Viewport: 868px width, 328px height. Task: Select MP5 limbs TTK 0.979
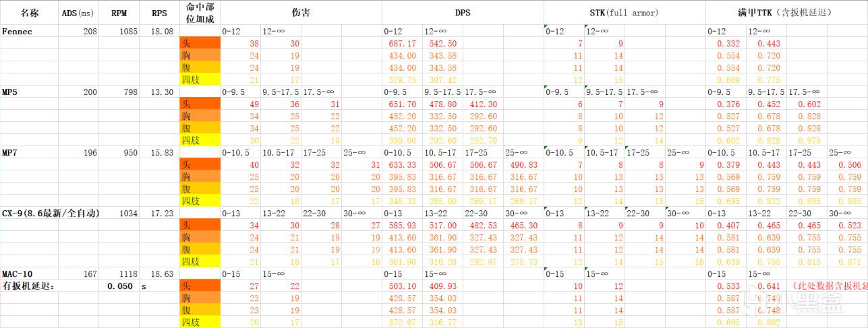click(x=809, y=140)
